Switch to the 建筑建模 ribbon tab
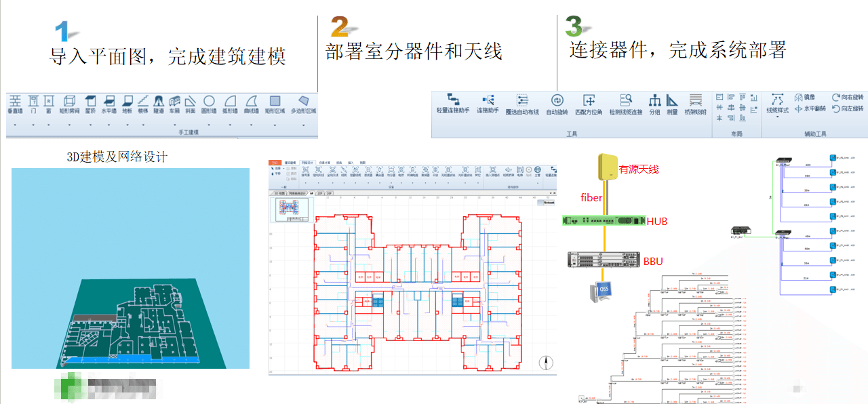Image resolution: width=868 pixels, height=404 pixels. click(290, 163)
